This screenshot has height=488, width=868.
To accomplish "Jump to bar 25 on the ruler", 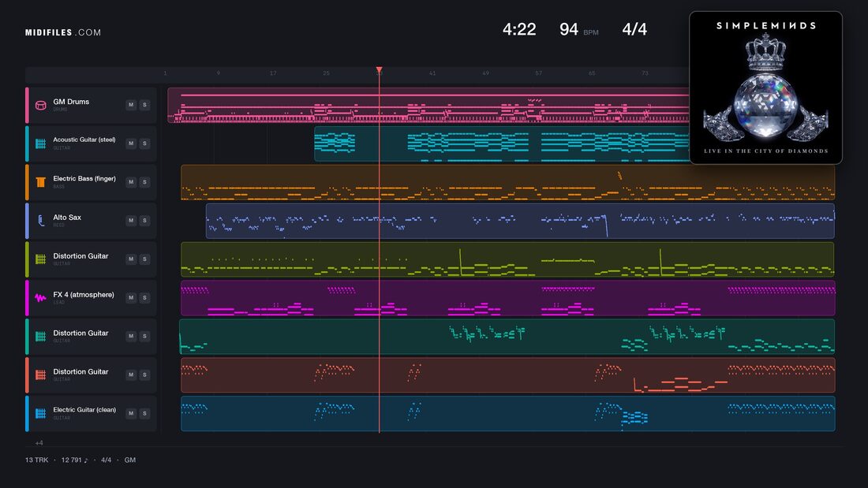I will pos(326,73).
